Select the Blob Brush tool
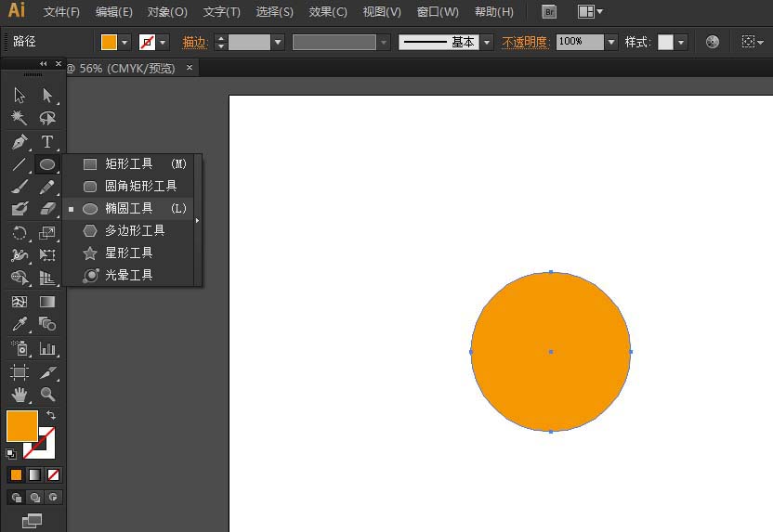The image size is (773, 532). tap(20, 209)
